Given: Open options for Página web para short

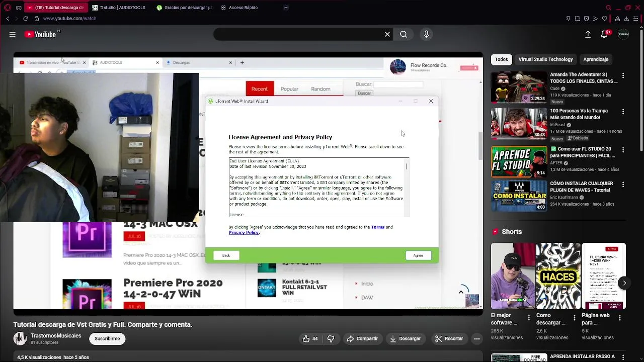Looking at the screenshot, I should point(620,318).
